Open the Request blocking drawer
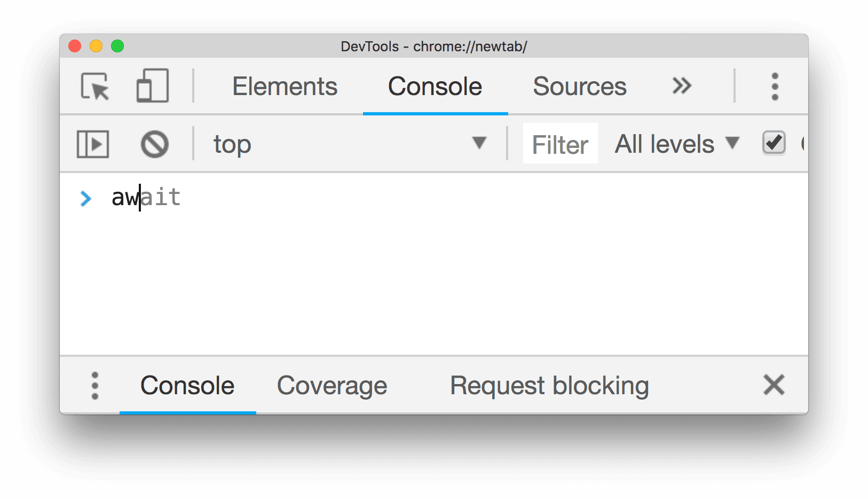Screen dimensions: 868x500 (x=549, y=385)
